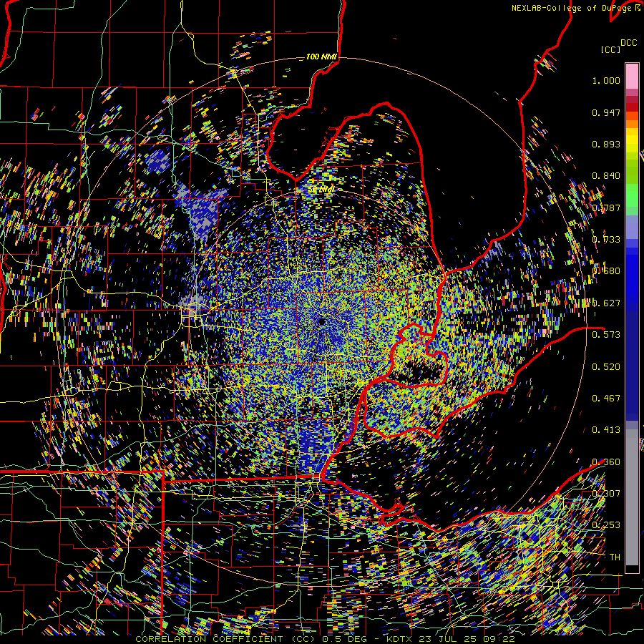Click the 0.307 legend value
Image resolution: width=644 pixels, height=644 pixels.
[606, 494]
